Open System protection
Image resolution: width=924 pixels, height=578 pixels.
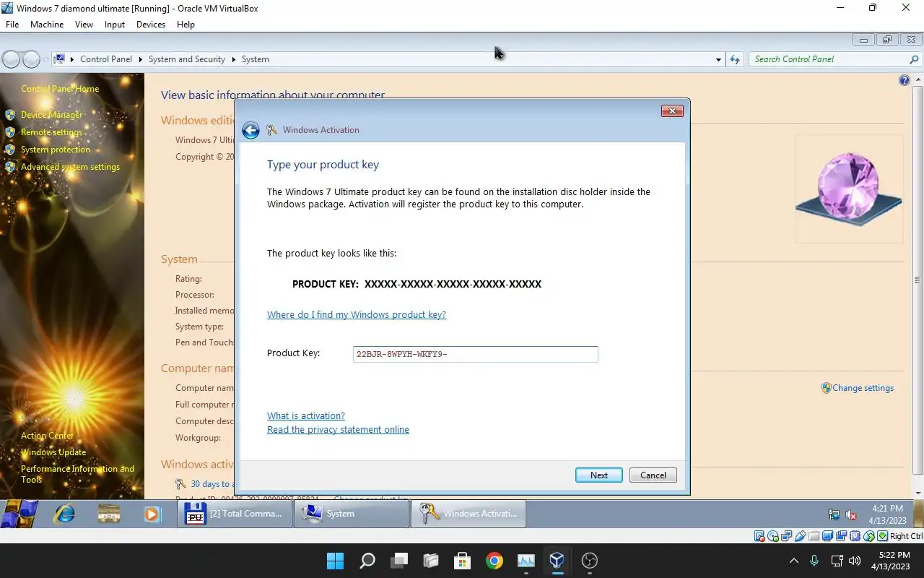pos(56,150)
